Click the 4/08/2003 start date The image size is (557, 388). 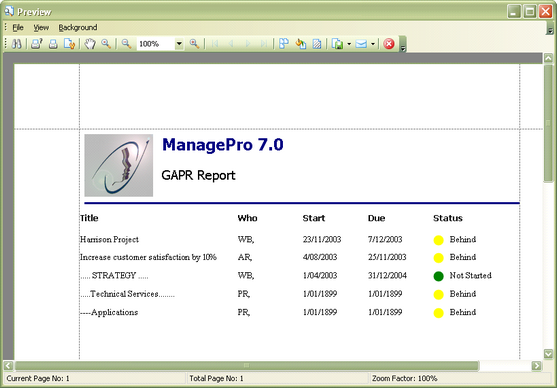(320, 257)
